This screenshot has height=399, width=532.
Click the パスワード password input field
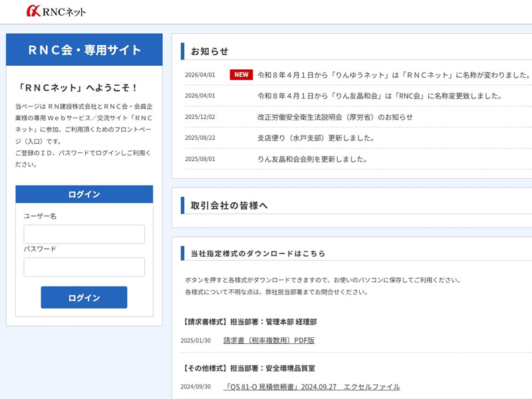[x=84, y=267]
